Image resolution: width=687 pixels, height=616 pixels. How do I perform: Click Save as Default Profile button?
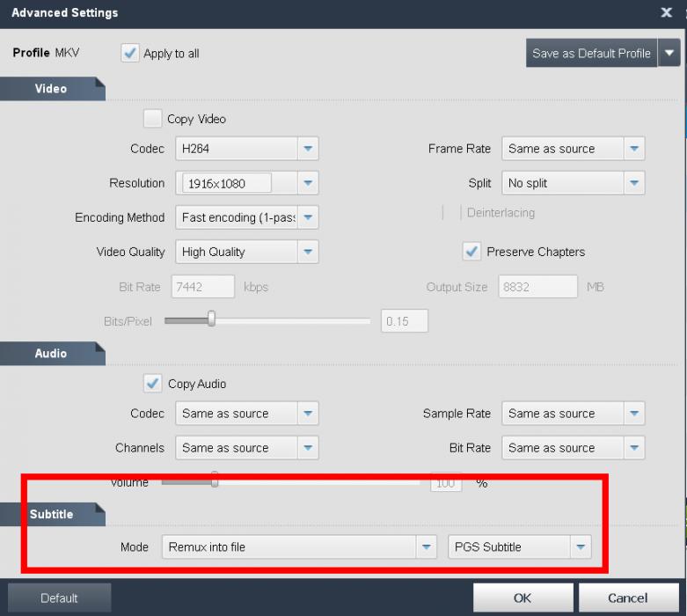click(591, 53)
